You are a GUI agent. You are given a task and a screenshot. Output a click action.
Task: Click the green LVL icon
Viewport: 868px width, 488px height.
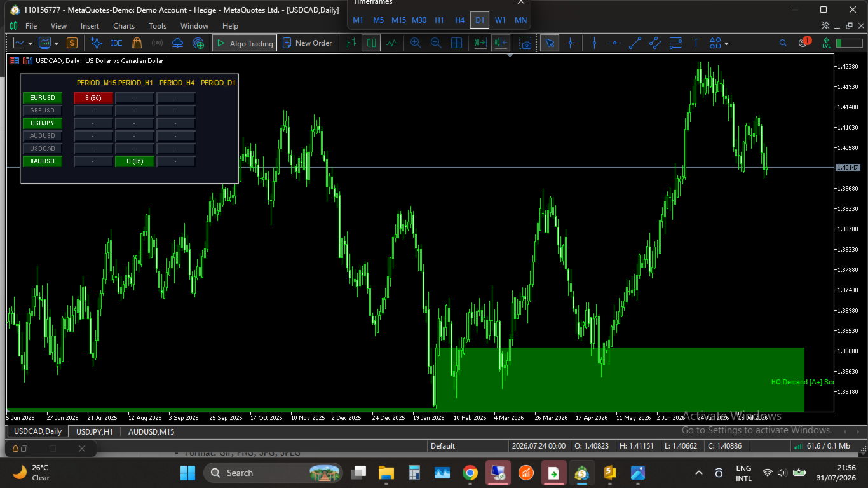[x=826, y=43]
